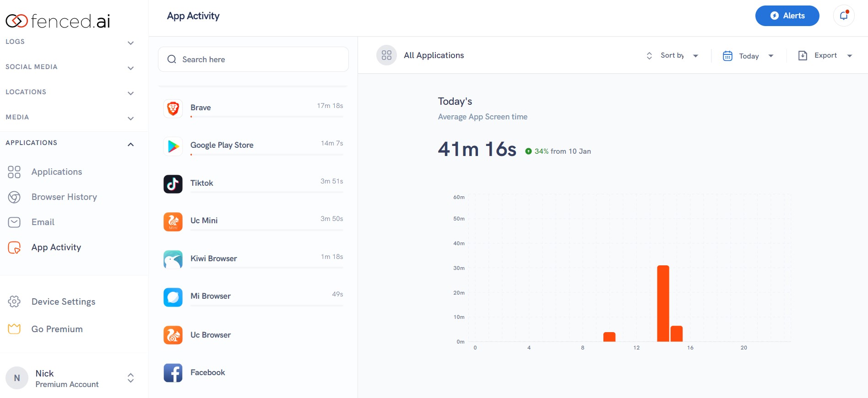The width and height of the screenshot is (868, 398).
Task: Click the Brave usage progress bar
Action: (267, 117)
